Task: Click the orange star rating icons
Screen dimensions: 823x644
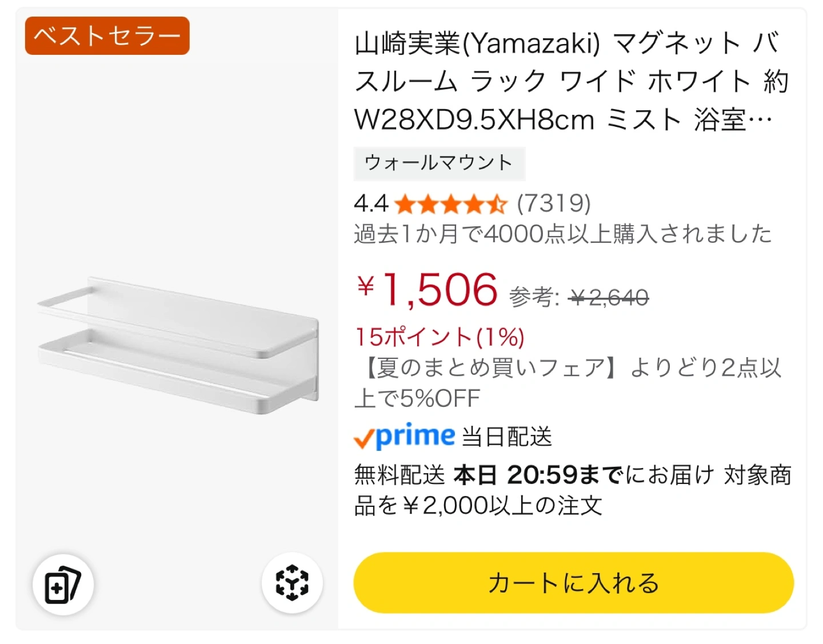Action: pyautogui.click(x=451, y=204)
